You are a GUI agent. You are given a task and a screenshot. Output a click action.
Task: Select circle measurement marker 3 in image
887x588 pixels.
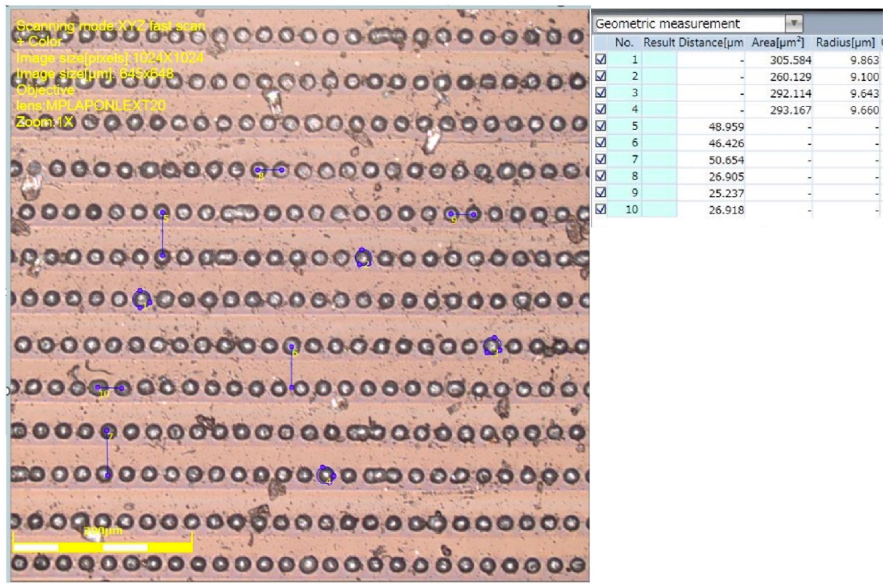(x=492, y=346)
